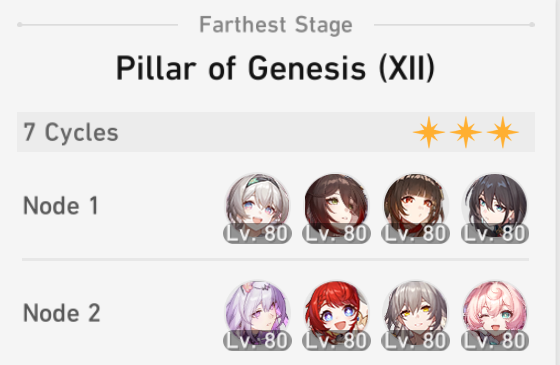The width and height of the screenshot is (560, 365).
Task: Click the Pillar of Genesis (XII) title
Action: (275, 68)
